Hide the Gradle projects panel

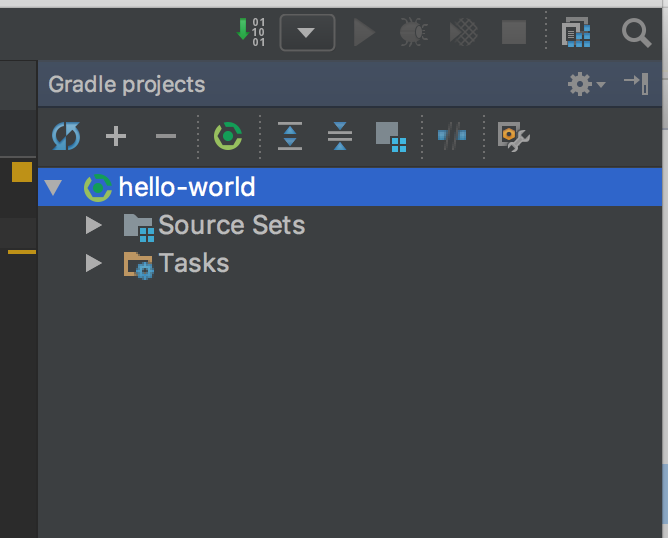click(x=636, y=83)
